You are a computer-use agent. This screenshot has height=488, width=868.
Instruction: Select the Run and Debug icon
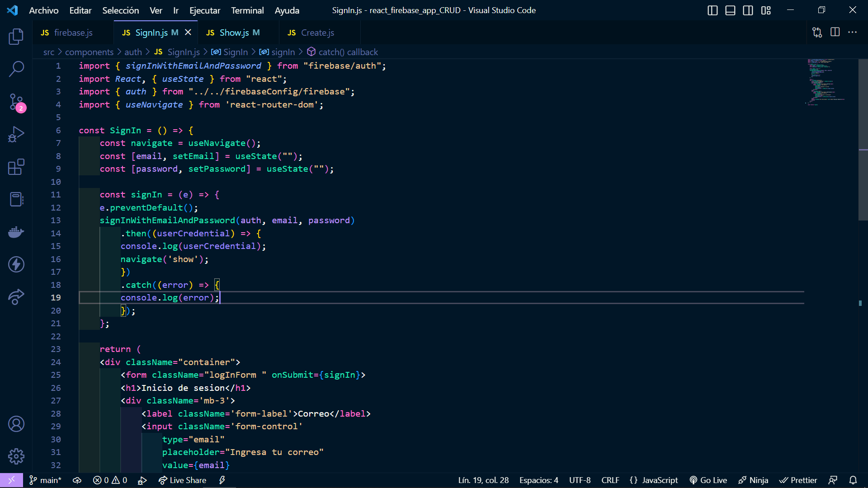tap(16, 134)
